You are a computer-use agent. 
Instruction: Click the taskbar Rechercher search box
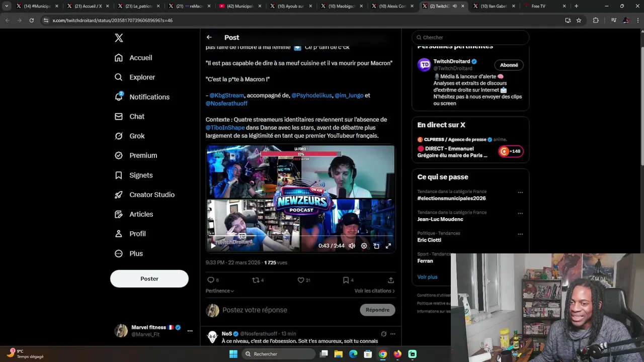point(278,354)
